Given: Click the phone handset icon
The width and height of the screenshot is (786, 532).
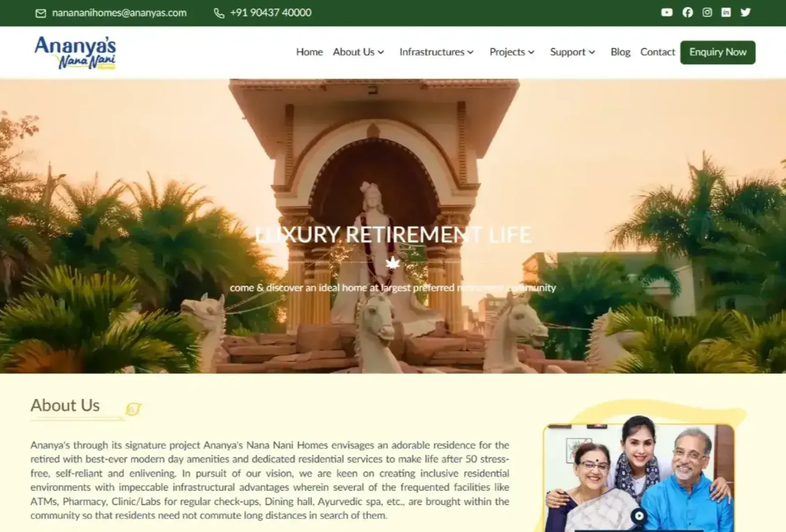Looking at the screenshot, I should (219, 14).
